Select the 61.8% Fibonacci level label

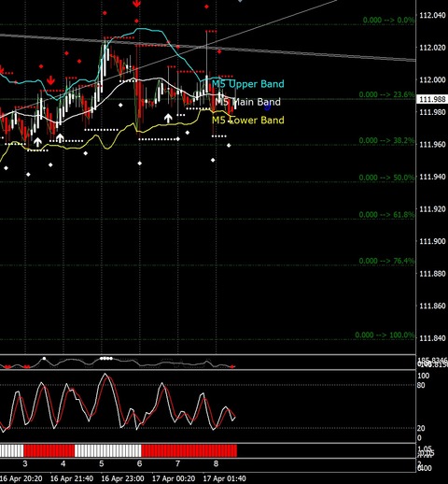coord(386,215)
